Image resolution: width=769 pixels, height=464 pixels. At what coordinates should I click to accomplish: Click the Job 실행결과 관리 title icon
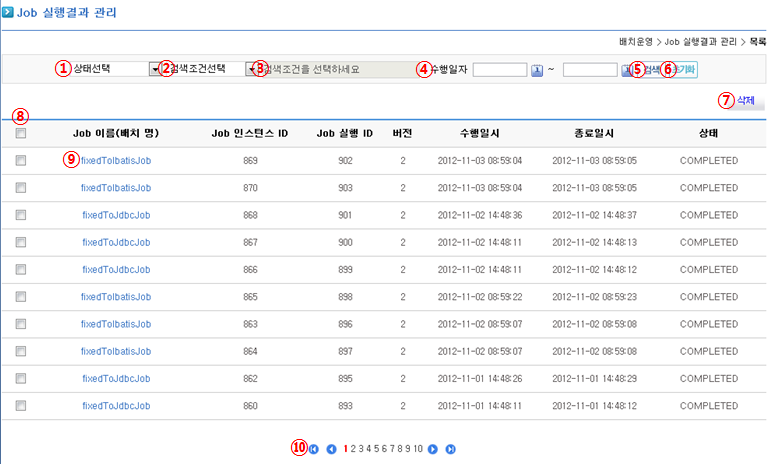[x=8, y=13]
